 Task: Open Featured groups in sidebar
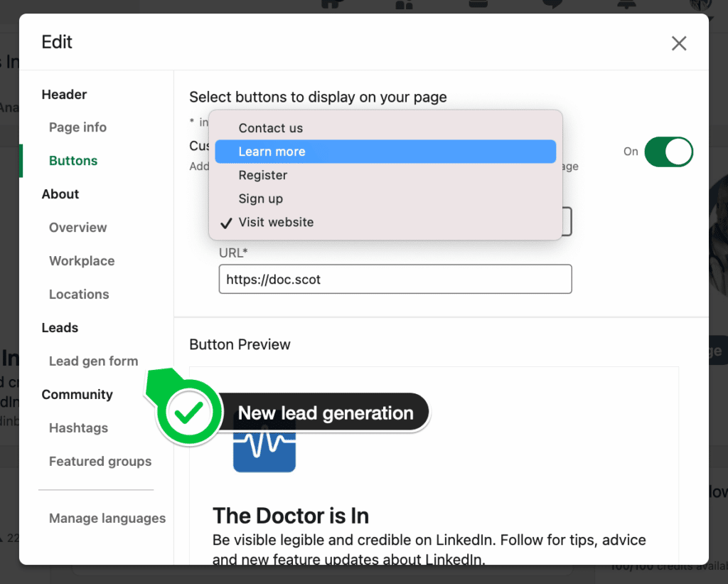(100, 462)
